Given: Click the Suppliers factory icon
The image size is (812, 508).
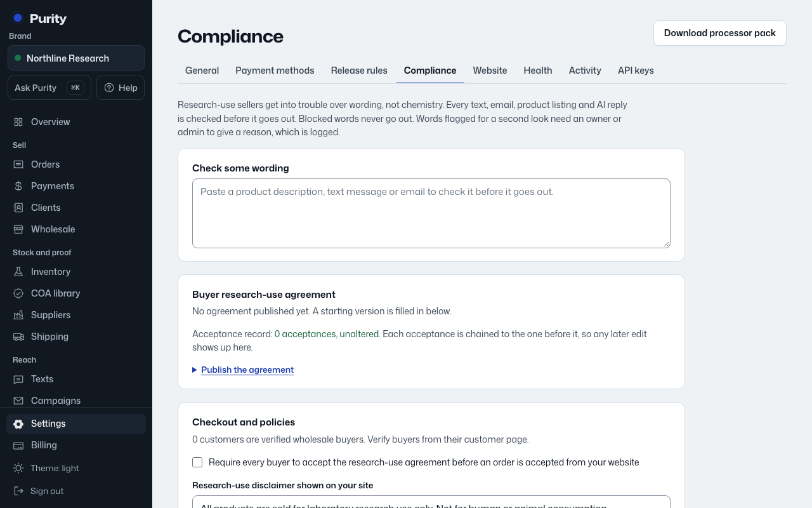Looking at the screenshot, I should click(18, 315).
